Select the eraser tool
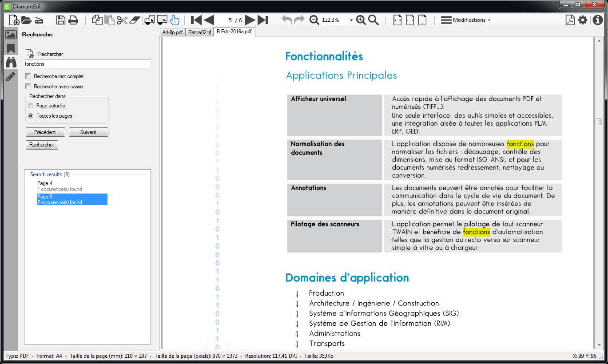Viewport: 608px width, 364px height. click(135, 20)
